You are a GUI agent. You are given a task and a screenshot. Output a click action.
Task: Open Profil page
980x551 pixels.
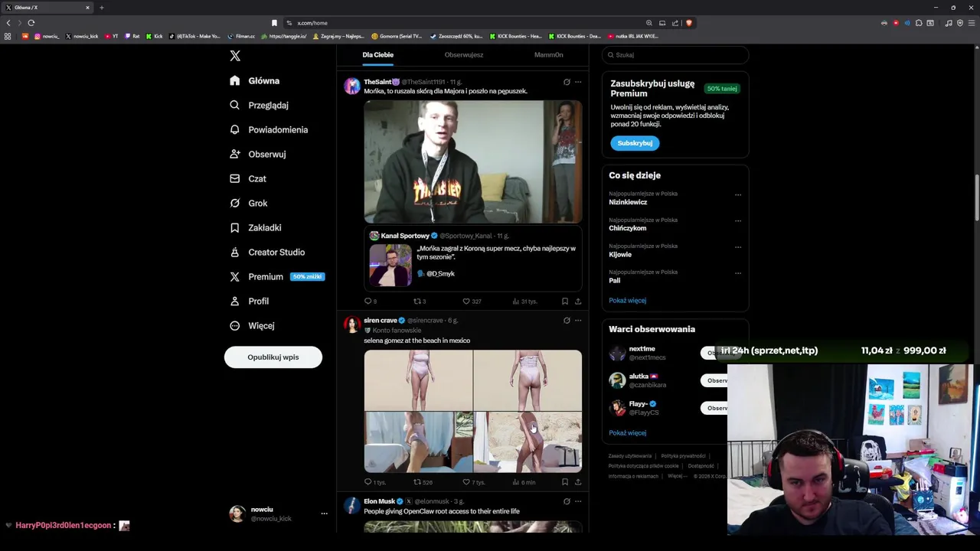pyautogui.click(x=250, y=301)
